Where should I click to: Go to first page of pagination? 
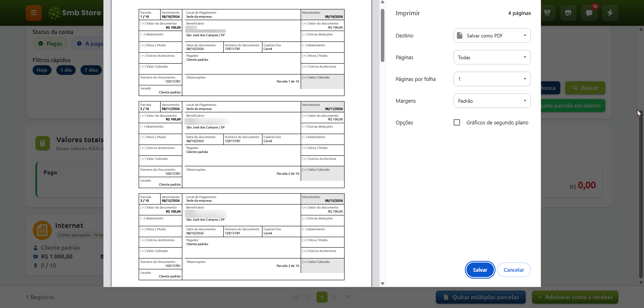click(296, 297)
